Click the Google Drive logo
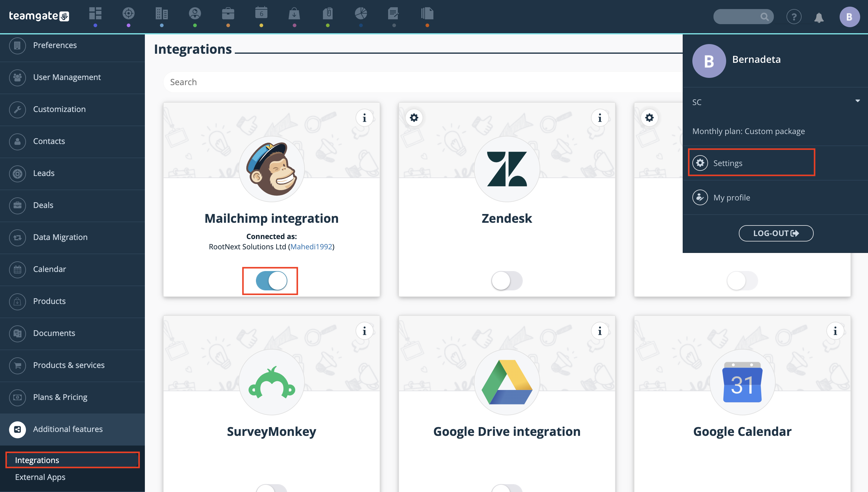This screenshot has height=492, width=868. click(507, 382)
